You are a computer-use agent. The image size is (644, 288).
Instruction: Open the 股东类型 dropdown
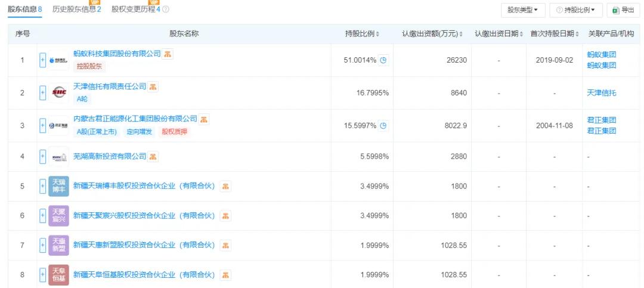tap(523, 10)
